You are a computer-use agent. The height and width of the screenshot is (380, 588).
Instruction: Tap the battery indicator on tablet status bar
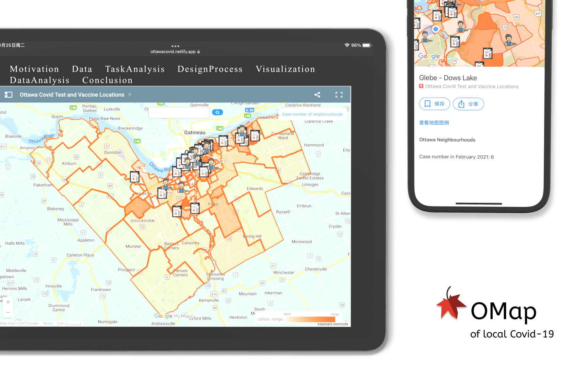[x=367, y=45]
